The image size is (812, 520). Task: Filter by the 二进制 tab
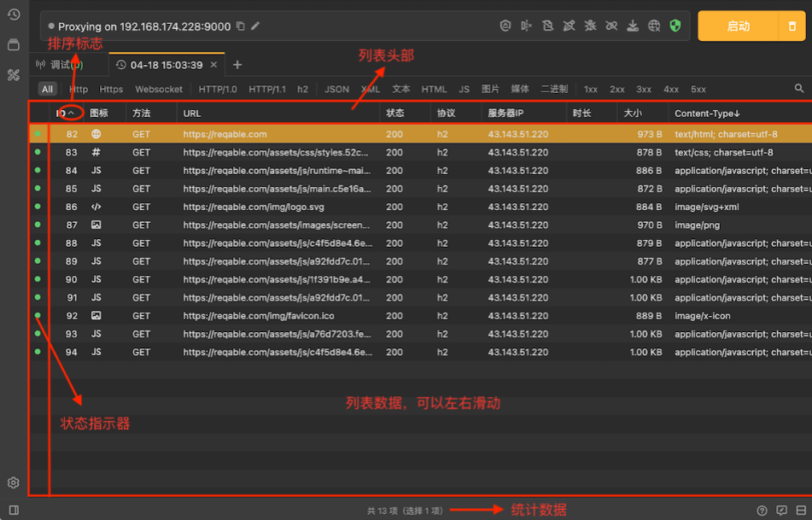[x=554, y=89]
